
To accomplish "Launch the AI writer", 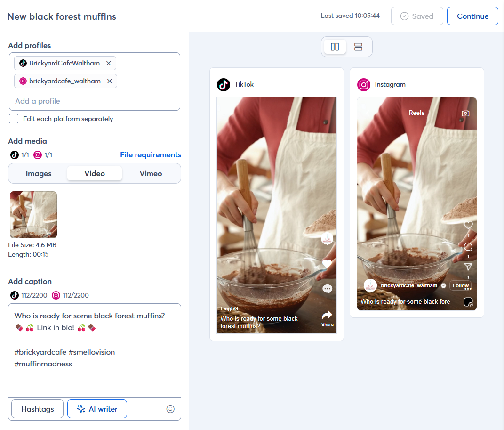I will tap(97, 409).
